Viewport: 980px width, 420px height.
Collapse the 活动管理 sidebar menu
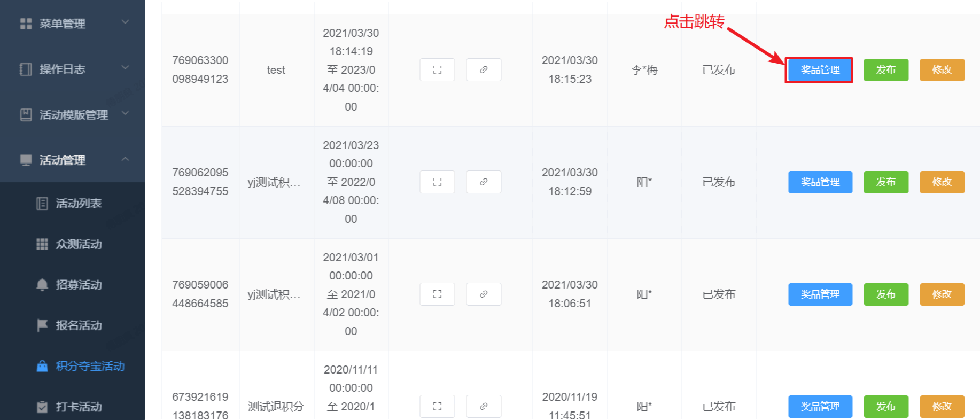(73, 160)
